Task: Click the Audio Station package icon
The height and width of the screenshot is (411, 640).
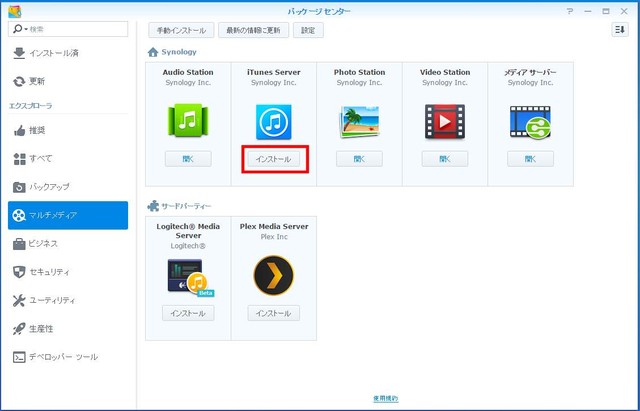Action: coord(188,121)
